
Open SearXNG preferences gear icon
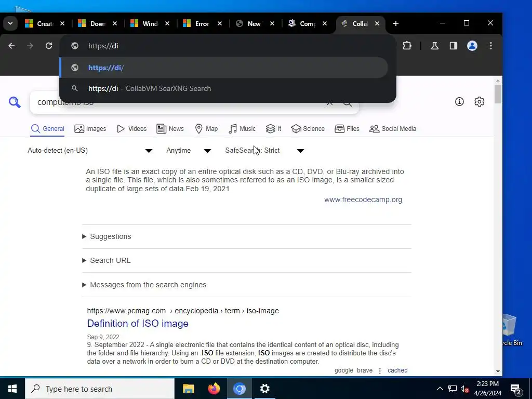point(479,101)
